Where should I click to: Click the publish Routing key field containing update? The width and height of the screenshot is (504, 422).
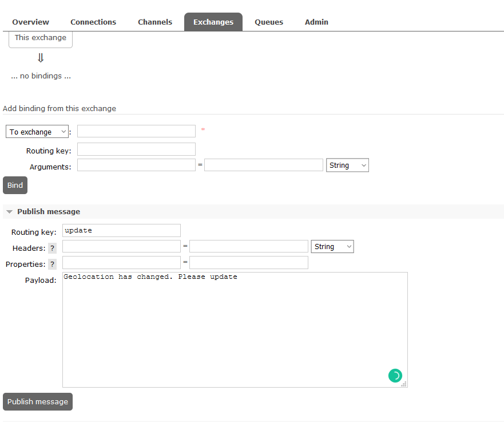pos(121,230)
